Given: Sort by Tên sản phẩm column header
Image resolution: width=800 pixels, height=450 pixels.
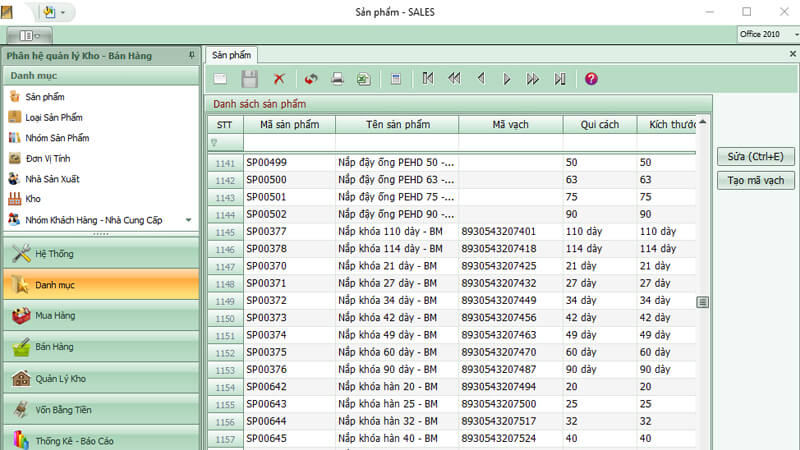Looking at the screenshot, I should 397,124.
